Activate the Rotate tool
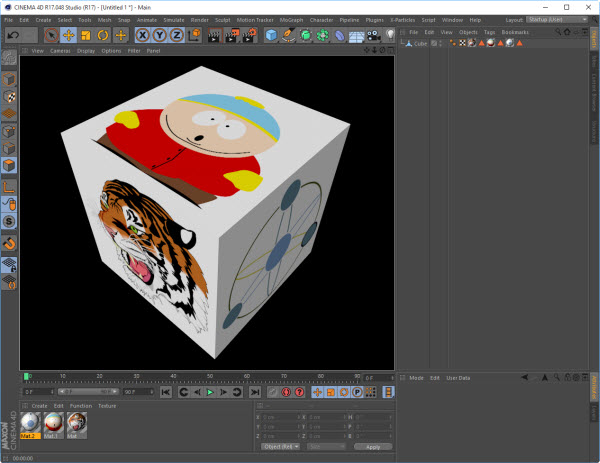The image size is (600, 463). (103, 35)
